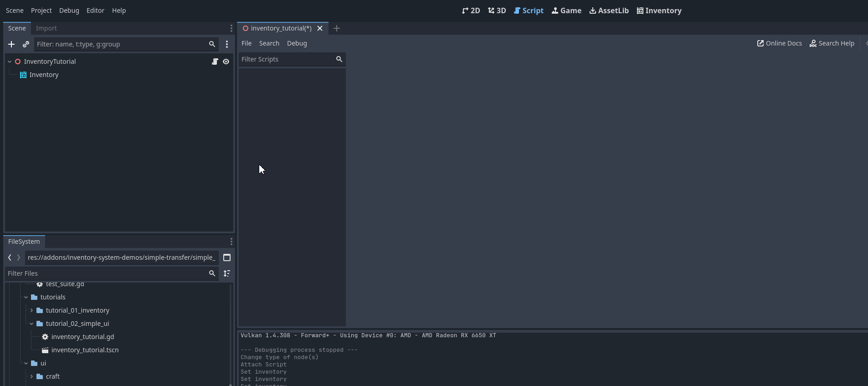Collapse the InventoryTutorial root node
Viewport: 868px width, 386px height.
click(x=10, y=62)
